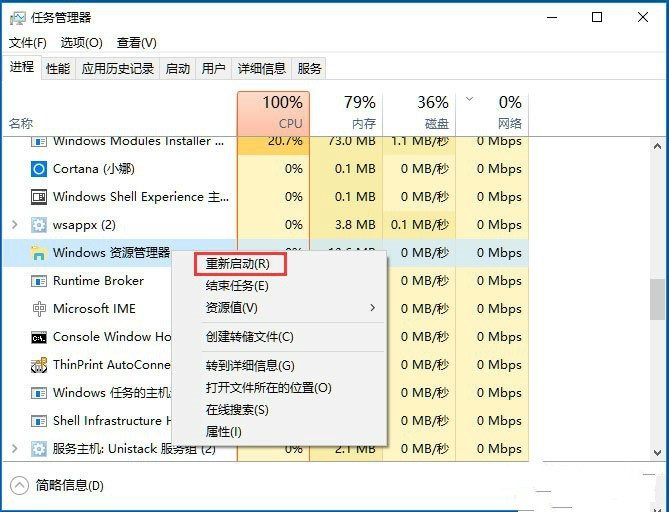Click the Cortana (小娜) process icon
669x512 pixels.
click(39, 169)
